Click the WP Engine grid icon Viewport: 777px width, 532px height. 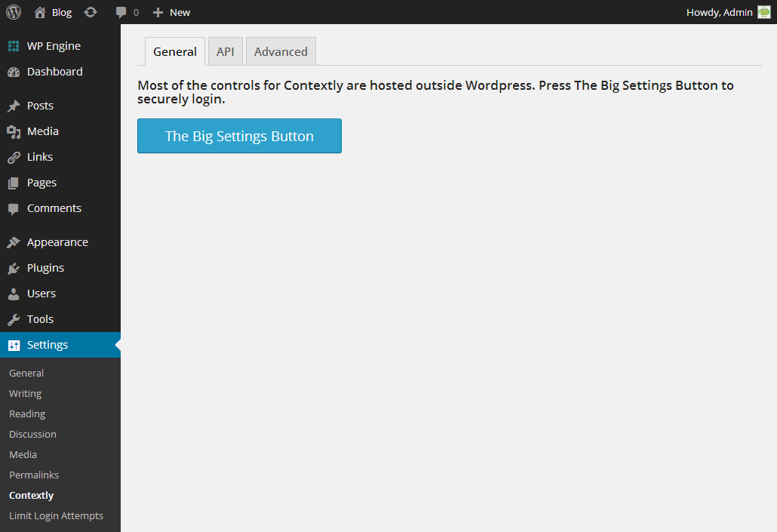[14, 46]
